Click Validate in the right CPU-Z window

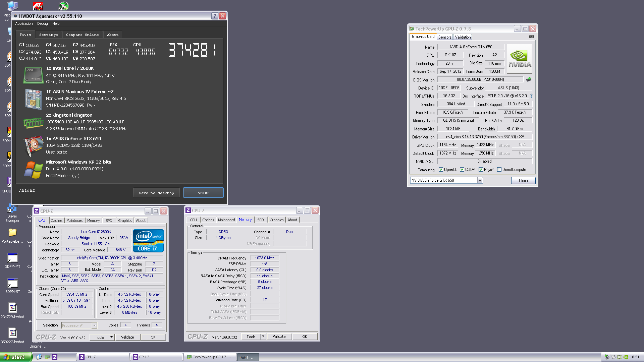(x=279, y=337)
